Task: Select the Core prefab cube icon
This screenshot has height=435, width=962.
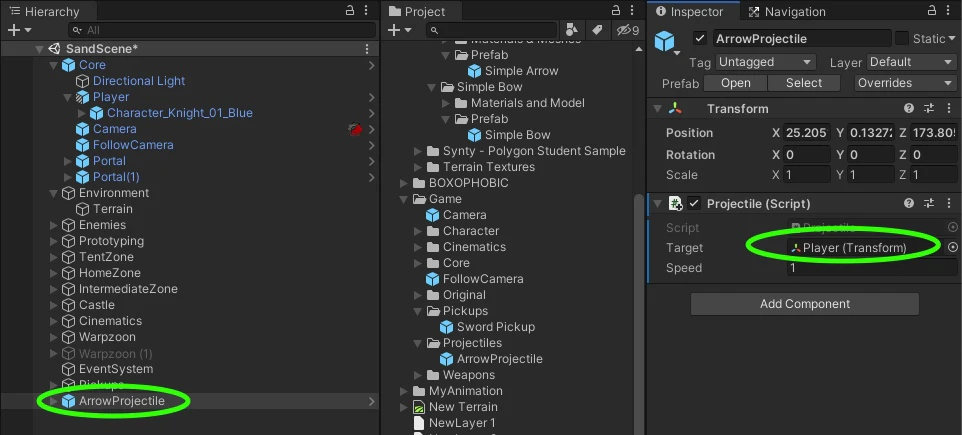Action: coord(68,65)
